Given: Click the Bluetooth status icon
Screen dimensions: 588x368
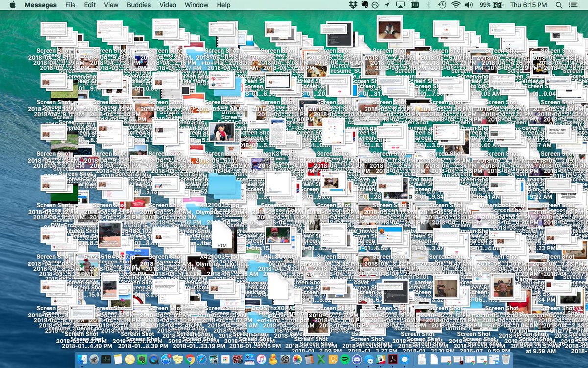Looking at the screenshot, I should coord(428,5).
